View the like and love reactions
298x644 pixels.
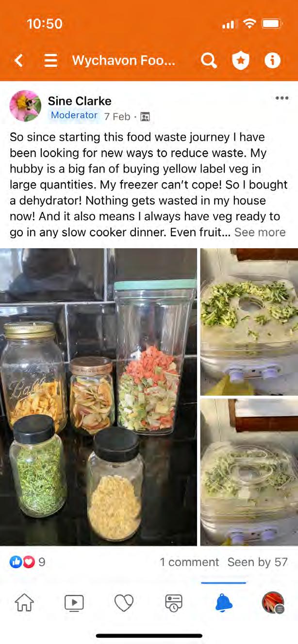coord(27,562)
